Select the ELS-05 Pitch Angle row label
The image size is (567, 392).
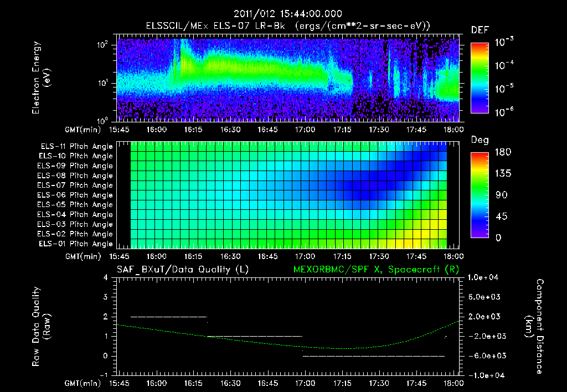75,205
